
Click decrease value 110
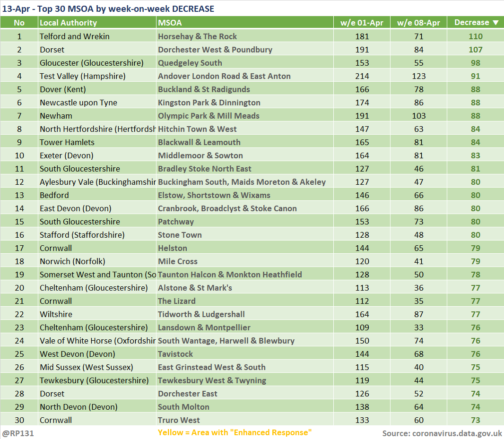(x=475, y=36)
